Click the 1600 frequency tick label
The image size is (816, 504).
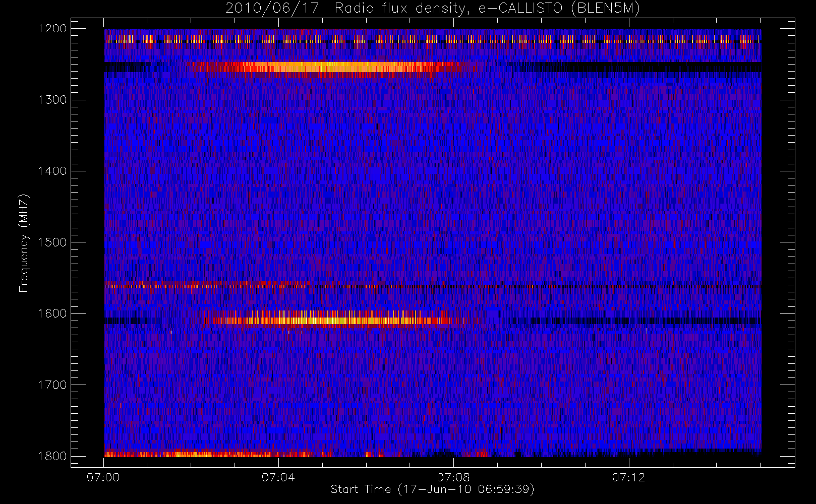(x=52, y=313)
